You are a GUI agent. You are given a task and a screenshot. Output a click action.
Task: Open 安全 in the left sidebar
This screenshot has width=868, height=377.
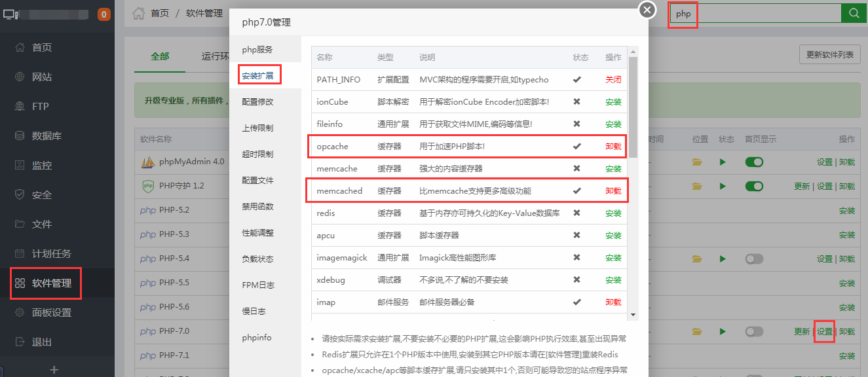[42, 195]
